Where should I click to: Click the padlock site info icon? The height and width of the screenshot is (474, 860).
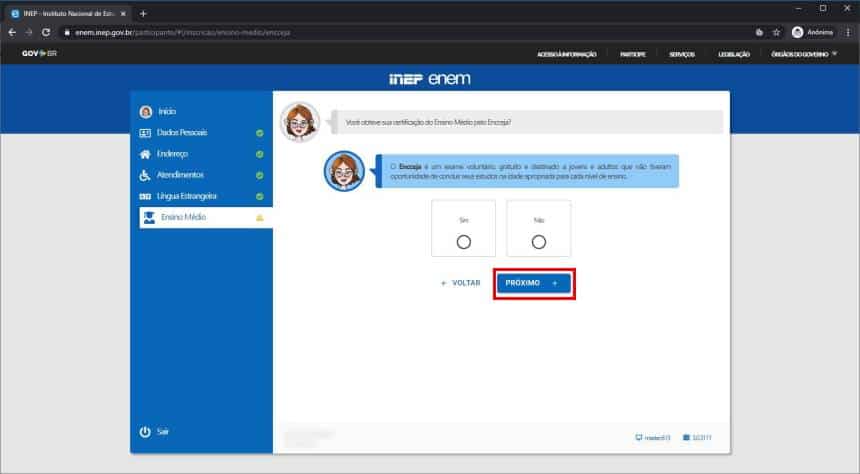67,32
